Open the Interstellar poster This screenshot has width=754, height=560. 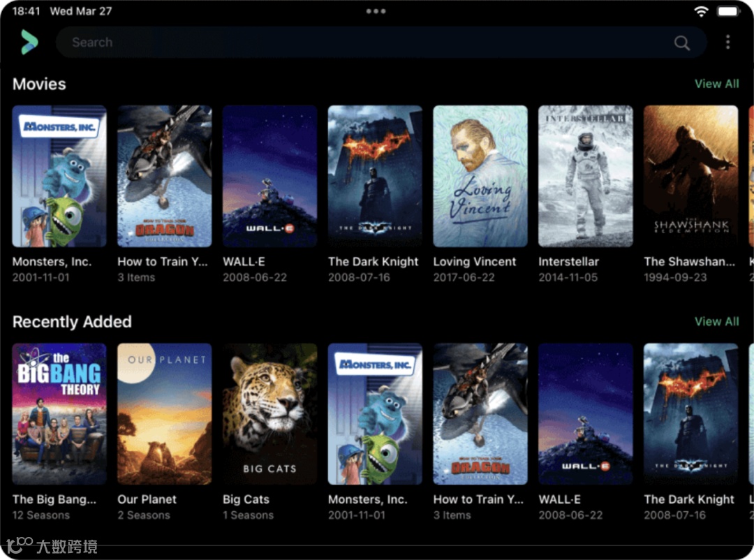(586, 176)
